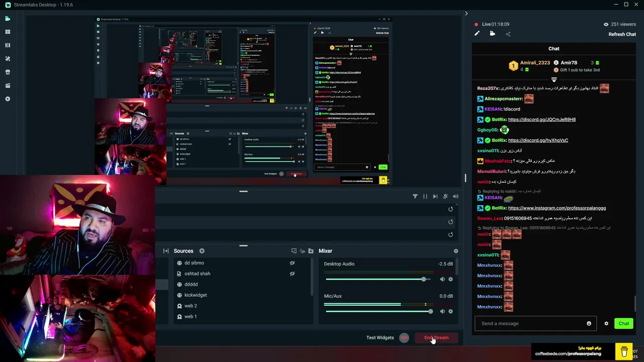Open the emoji picker in message box

[x=589, y=323]
